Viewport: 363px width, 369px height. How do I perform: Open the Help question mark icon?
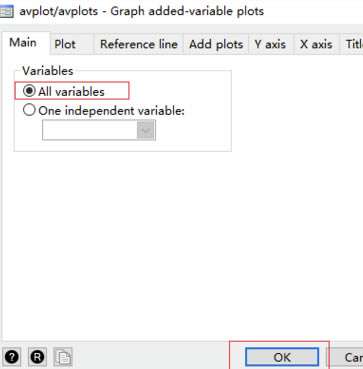[12, 357]
